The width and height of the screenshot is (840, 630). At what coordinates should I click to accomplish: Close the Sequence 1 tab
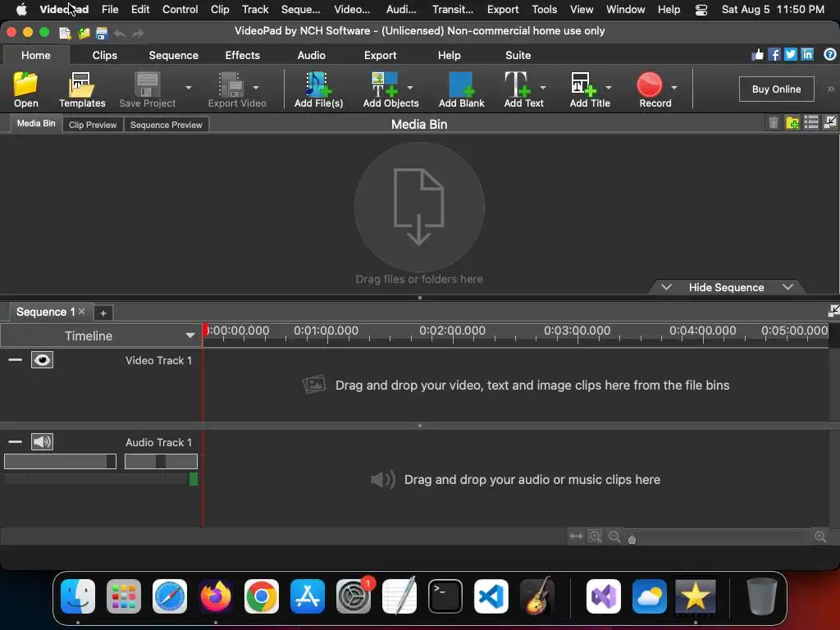[81, 311]
